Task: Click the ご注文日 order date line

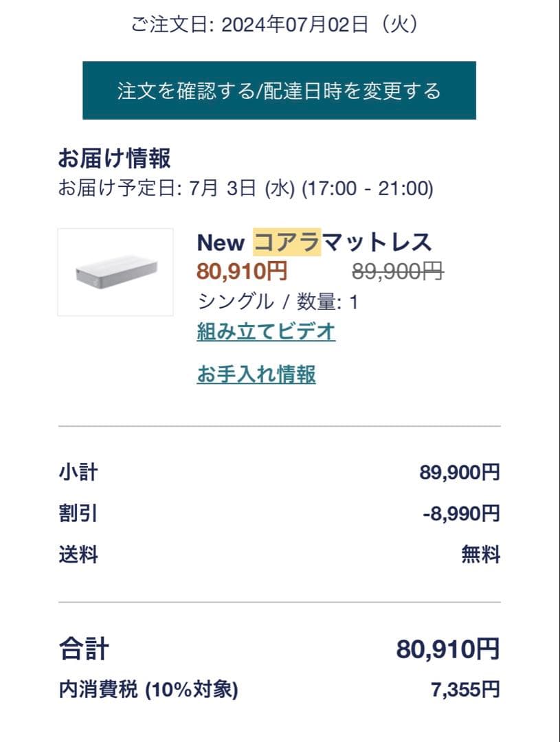Action: click(x=275, y=25)
